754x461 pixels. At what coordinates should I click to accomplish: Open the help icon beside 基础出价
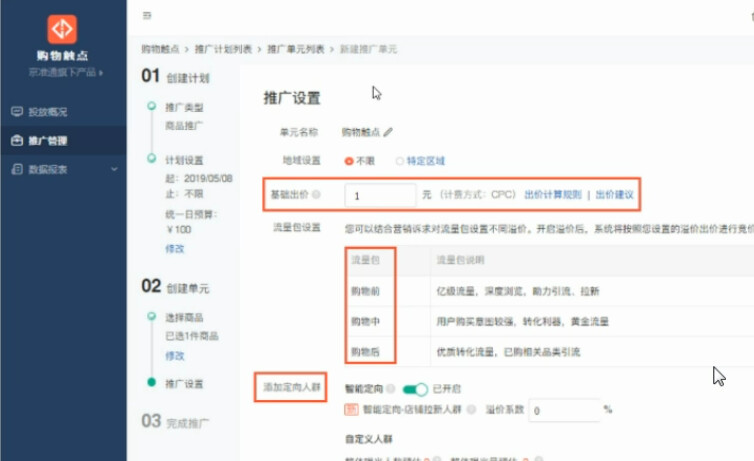(x=316, y=194)
